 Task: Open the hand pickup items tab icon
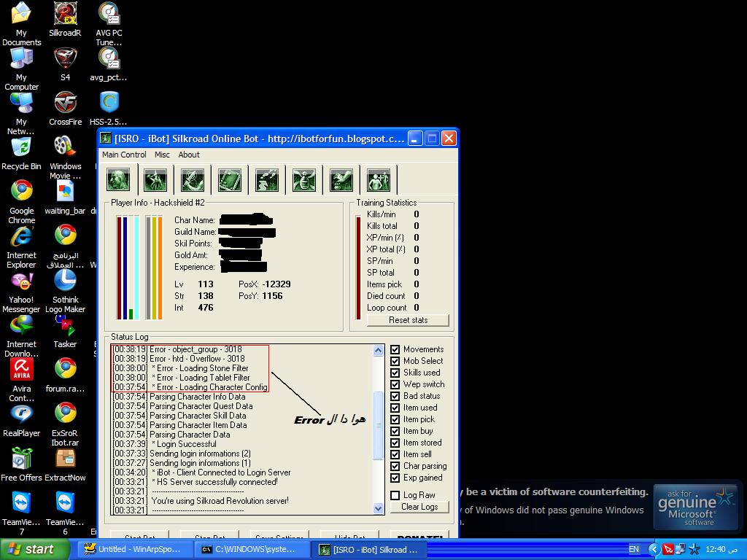[x=341, y=180]
